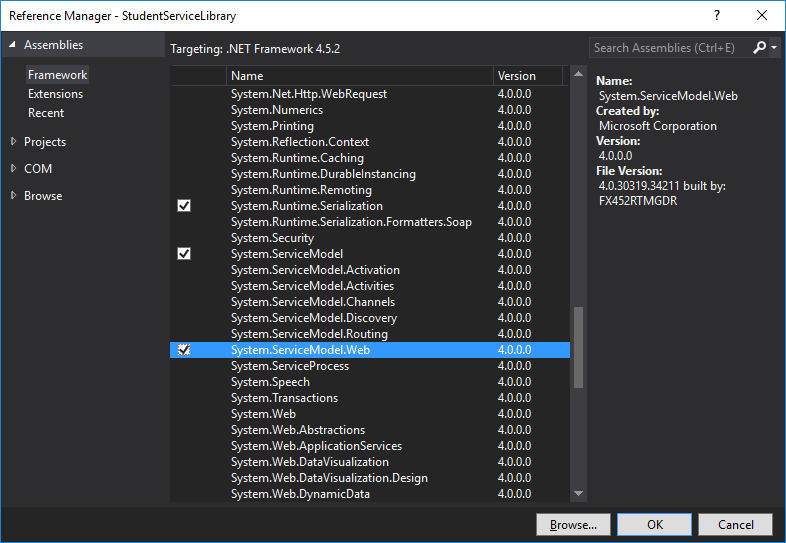This screenshot has height=543, width=786.
Task: Click the scroll down arrow in assembly list
Action: tap(578, 493)
